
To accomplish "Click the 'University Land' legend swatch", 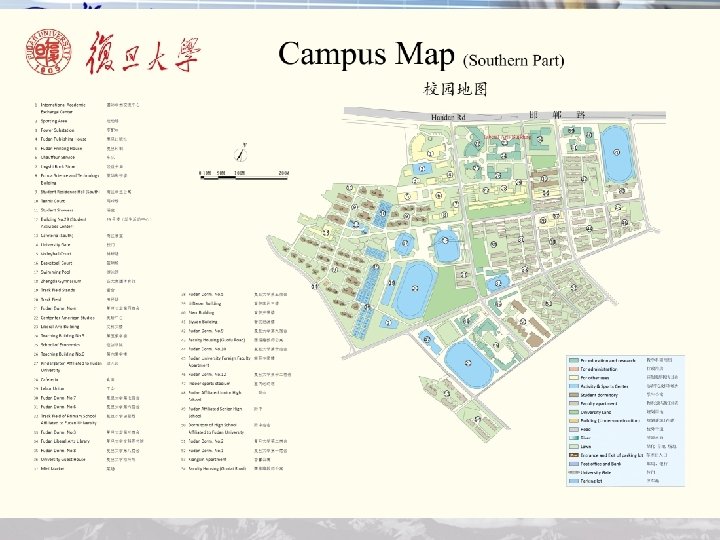I will point(574,412).
